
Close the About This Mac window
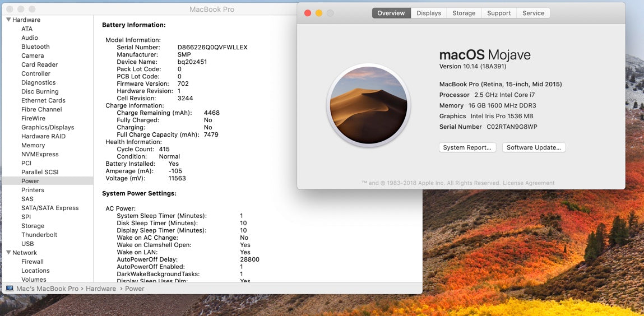point(307,13)
